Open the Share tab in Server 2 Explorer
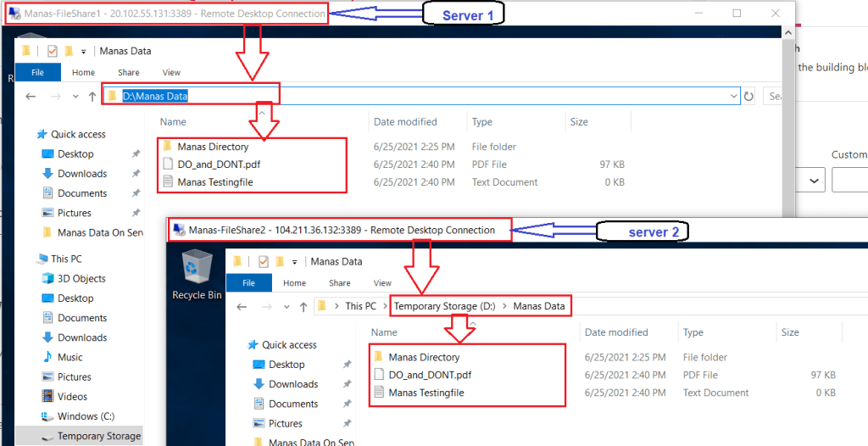Viewport: 868px width, 446px height. pos(339,282)
